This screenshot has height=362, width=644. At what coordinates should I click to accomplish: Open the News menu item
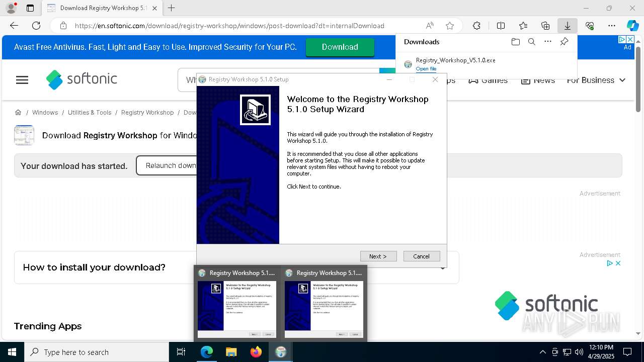click(x=538, y=80)
